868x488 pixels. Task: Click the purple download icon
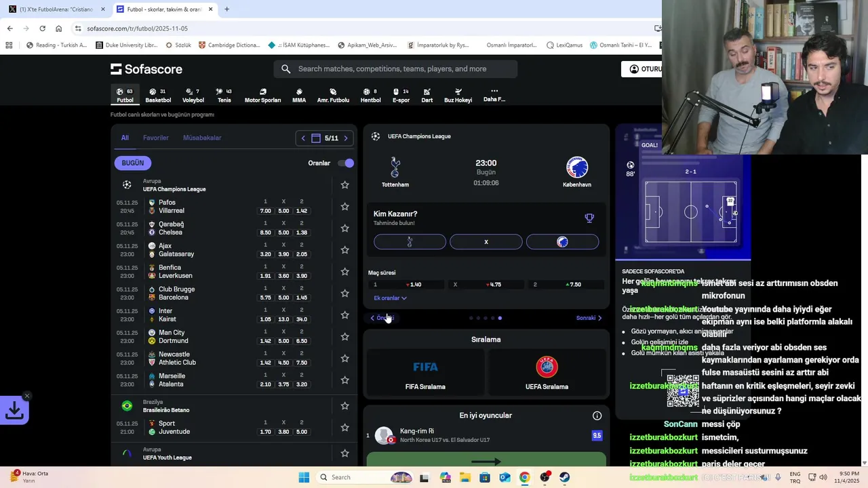tap(14, 411)
